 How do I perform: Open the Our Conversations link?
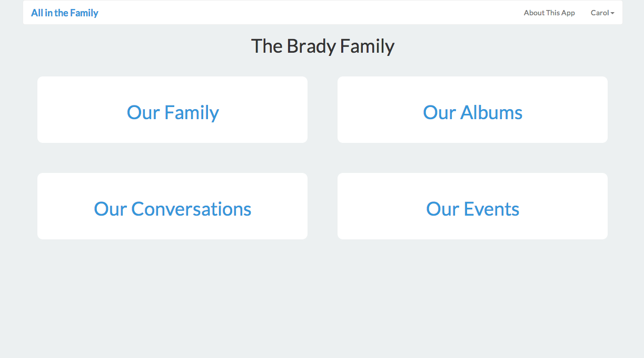click(x=173, y=209)
